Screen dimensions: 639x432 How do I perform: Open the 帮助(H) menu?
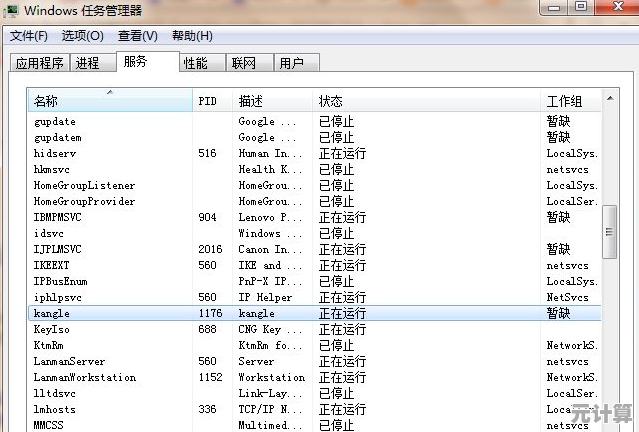[192, 36]
